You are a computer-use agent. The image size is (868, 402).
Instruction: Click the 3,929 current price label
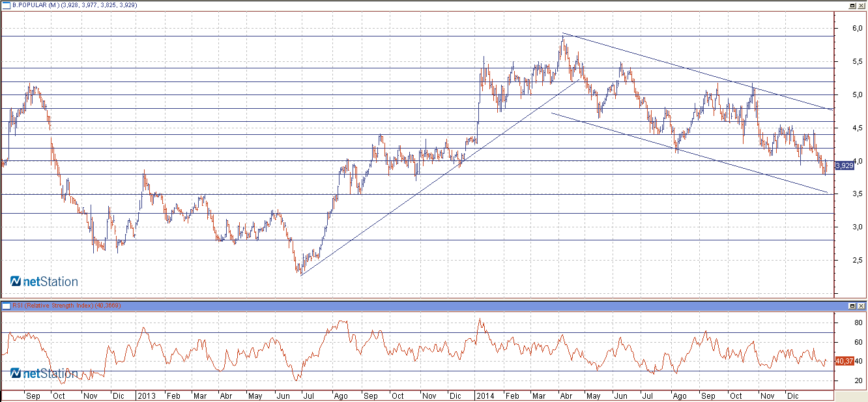coord(844,165)
